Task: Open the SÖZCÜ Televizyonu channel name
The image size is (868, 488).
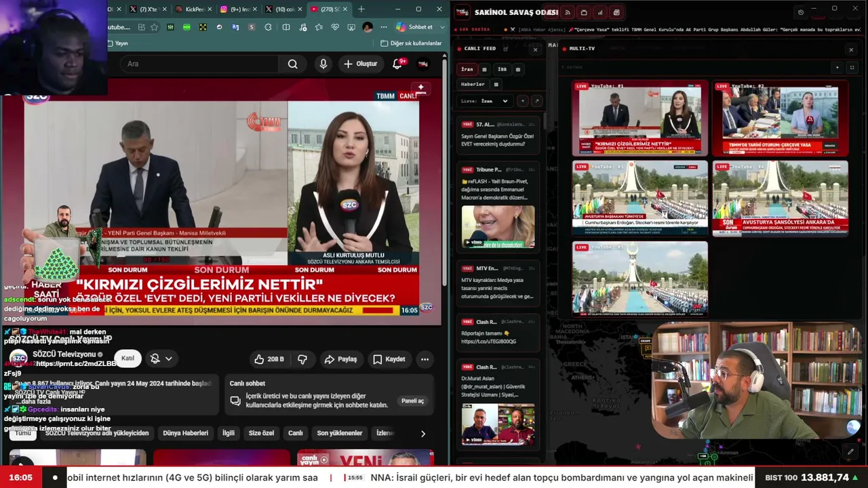Action: coord(64,354)
